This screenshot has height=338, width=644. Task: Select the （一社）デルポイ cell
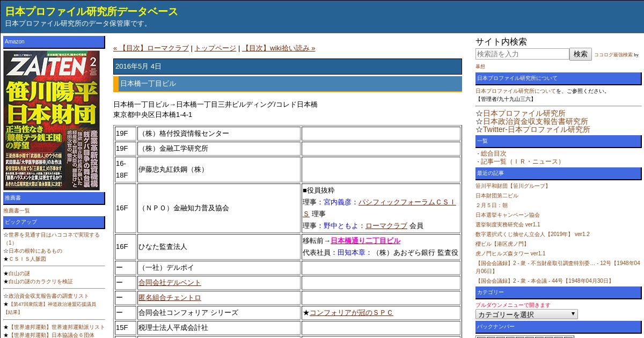coord(219,268)
